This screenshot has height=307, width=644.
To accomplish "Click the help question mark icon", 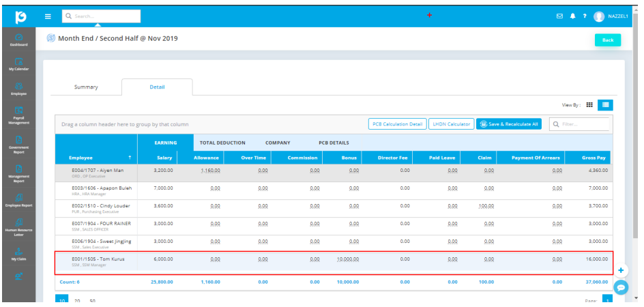I will 585,16.
